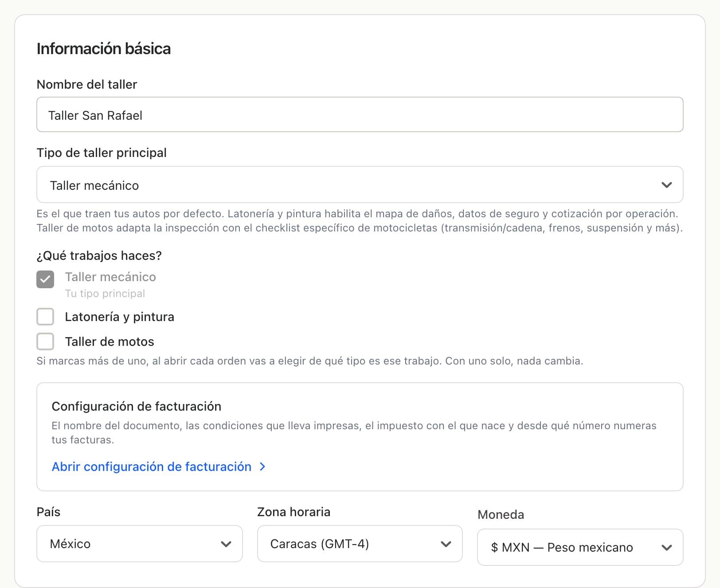The height and width of the screenshot is (588, 720).
Task: Toggle the disabled Taller mecánico checkbox
Action: 45,279
